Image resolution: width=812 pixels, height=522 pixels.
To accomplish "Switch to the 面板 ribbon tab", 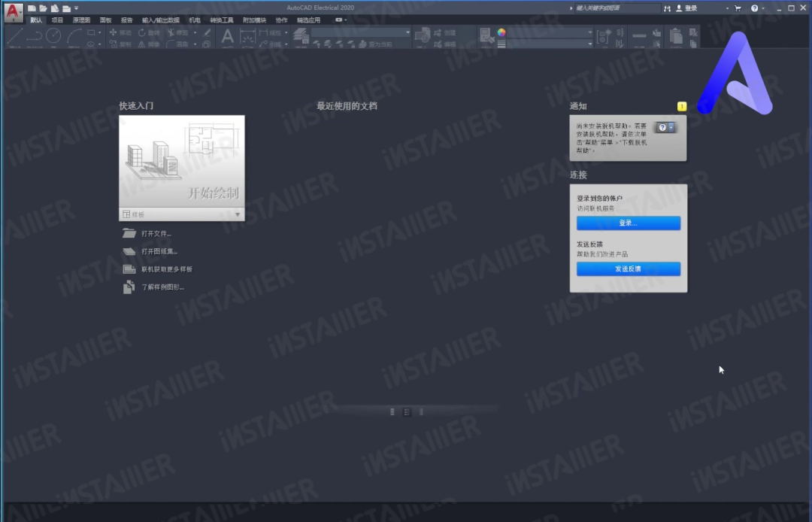I will tap(106, 20).
